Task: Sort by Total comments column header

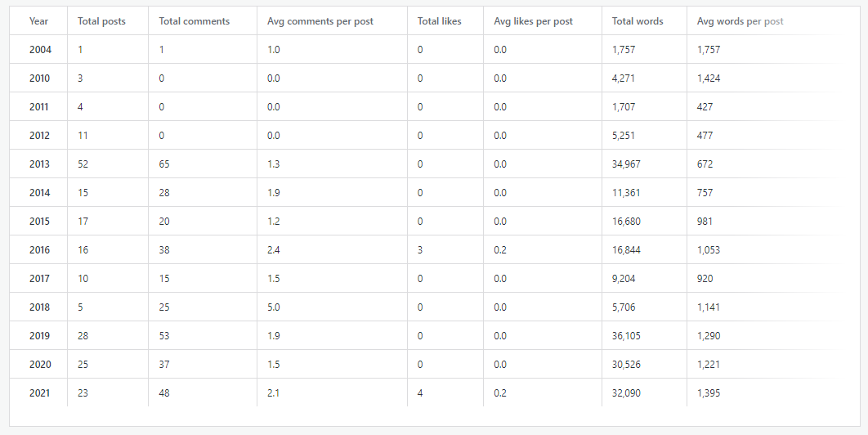Action: tap(195, 21)
